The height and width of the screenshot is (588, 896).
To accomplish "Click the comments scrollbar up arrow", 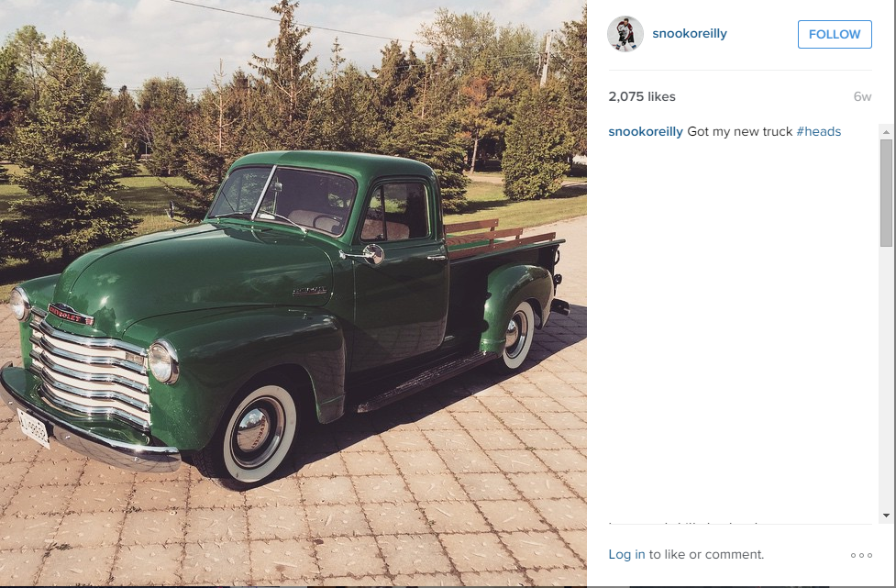I will (886, 132).
